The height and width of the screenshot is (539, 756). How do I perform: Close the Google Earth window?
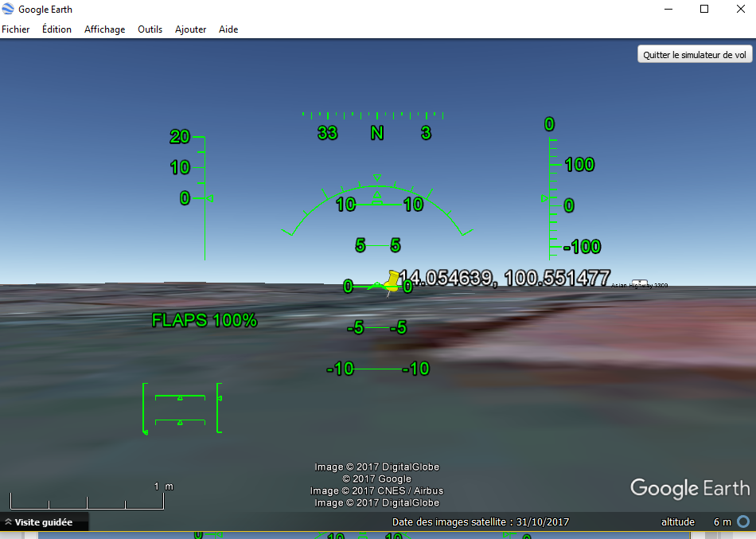(741, 10)
